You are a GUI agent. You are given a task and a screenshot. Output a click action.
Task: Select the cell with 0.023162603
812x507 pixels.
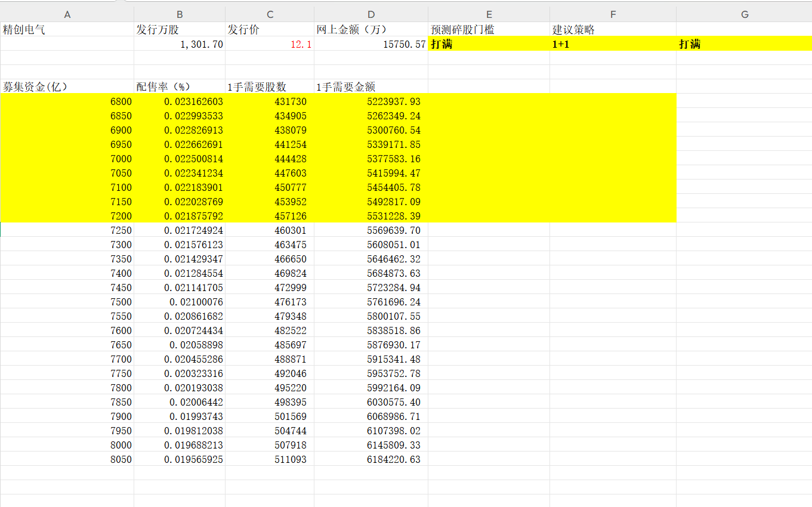click(180, 101)
